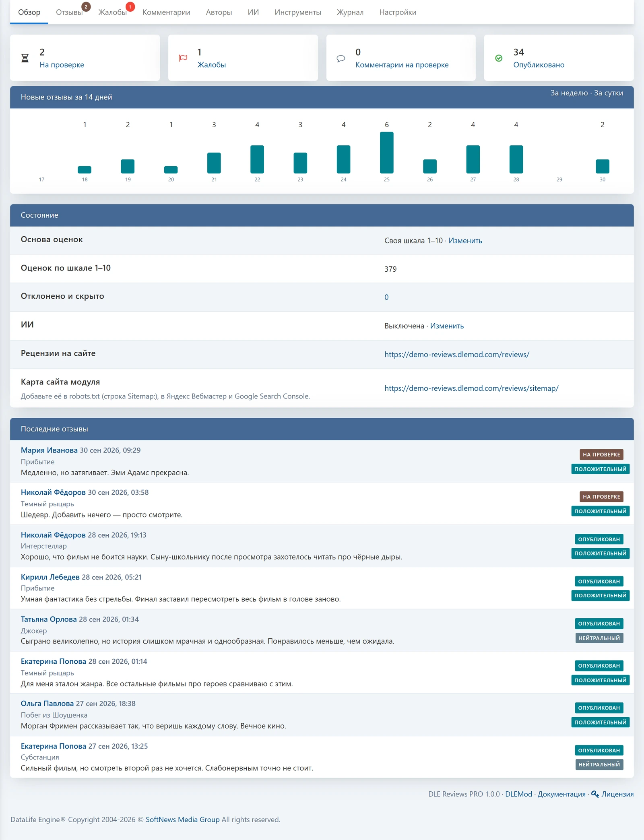Select the Инструменты tab

pyautogui.click(x=298, y=12)
